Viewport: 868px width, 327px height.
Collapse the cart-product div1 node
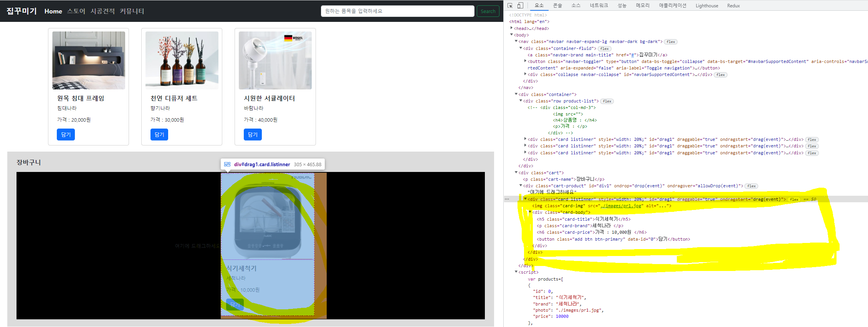click(521, 185)
